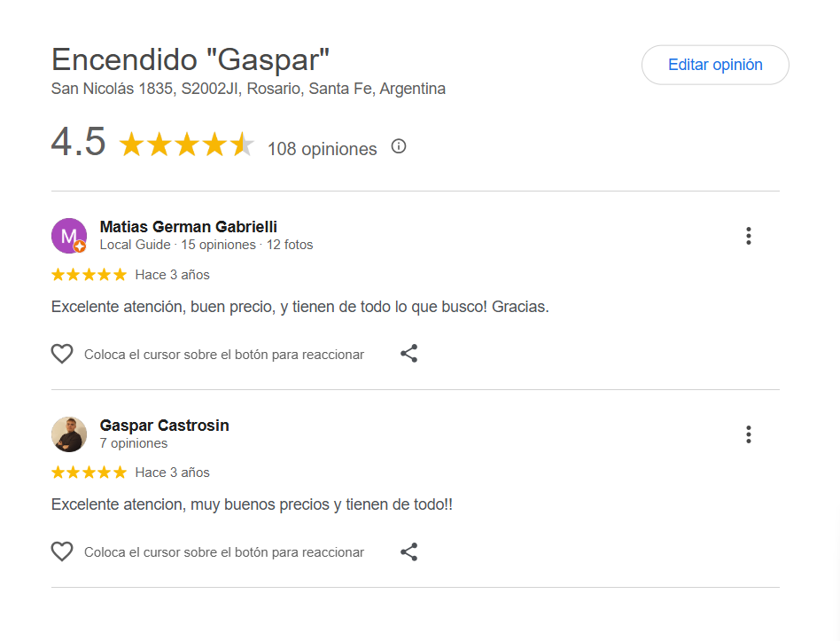Click the overall 4.5 star rating graphic
840x641 pixels.
(186, 145)
